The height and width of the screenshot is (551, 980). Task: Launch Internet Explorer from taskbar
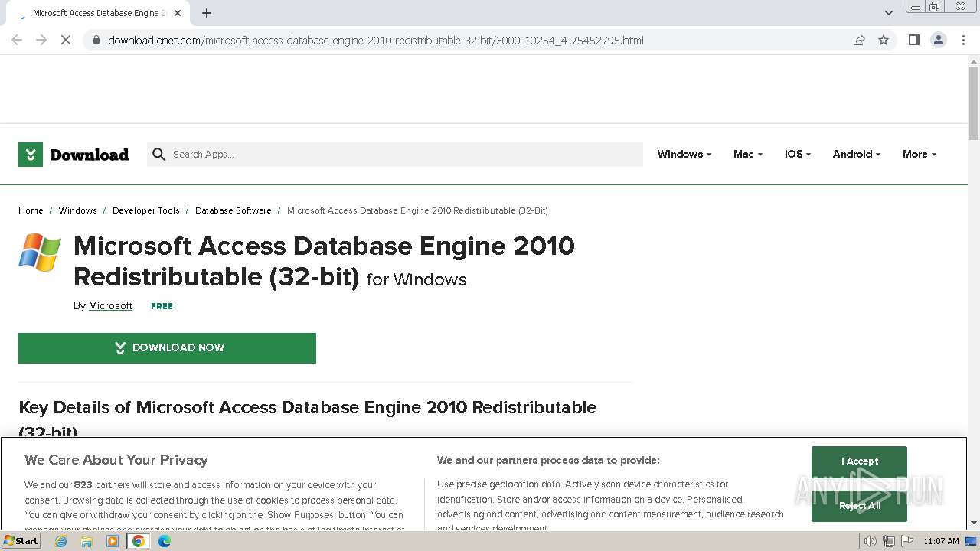(61, 541)
